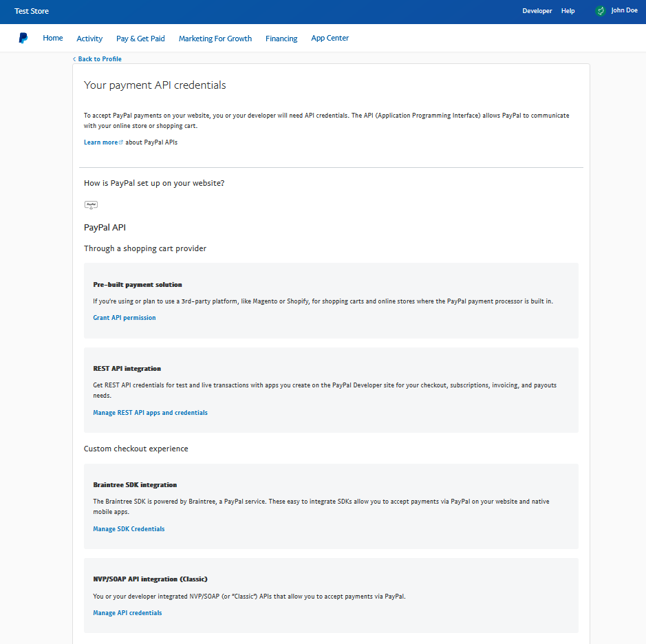The height and width of the screenshot is (644, 646).
Task: Navigate to App Center
Action: (x=330, y=38)
